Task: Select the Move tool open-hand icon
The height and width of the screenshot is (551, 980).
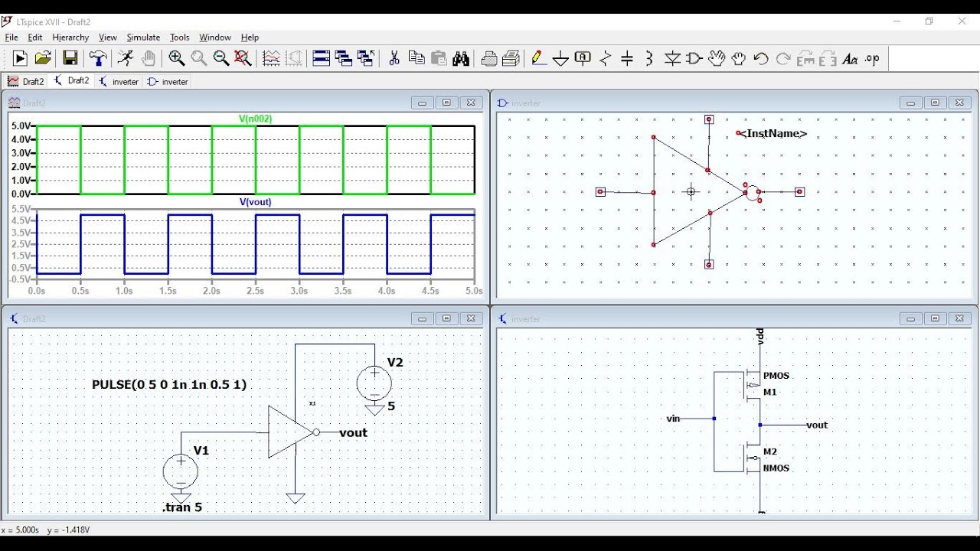Action: pos(717,59)
